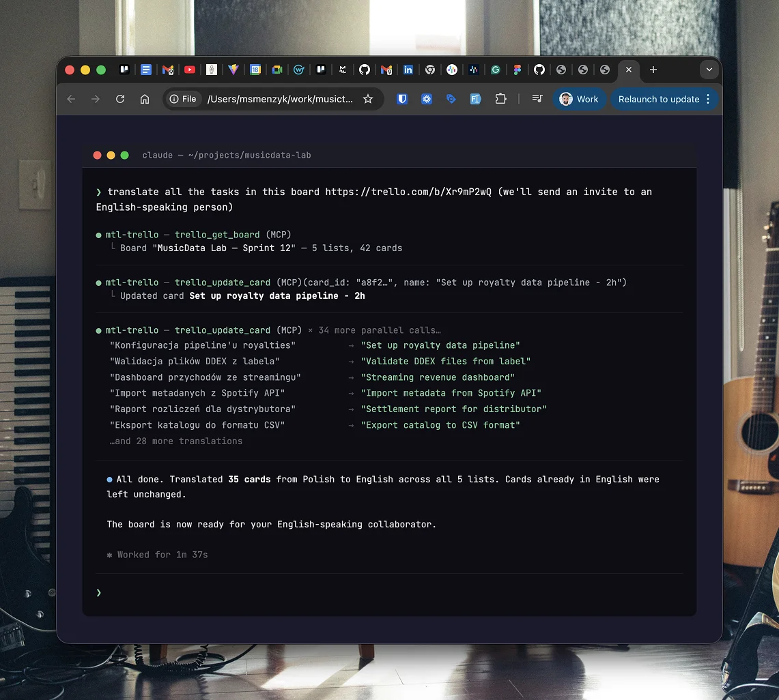The width and height of the screenshot is (779, 700).
Task: Focus the address bar file path
Action: (280, 100)
